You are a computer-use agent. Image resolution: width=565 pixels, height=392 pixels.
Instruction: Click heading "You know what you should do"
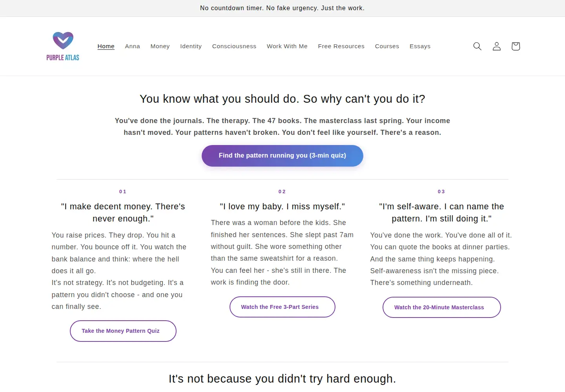pos(282,99)
